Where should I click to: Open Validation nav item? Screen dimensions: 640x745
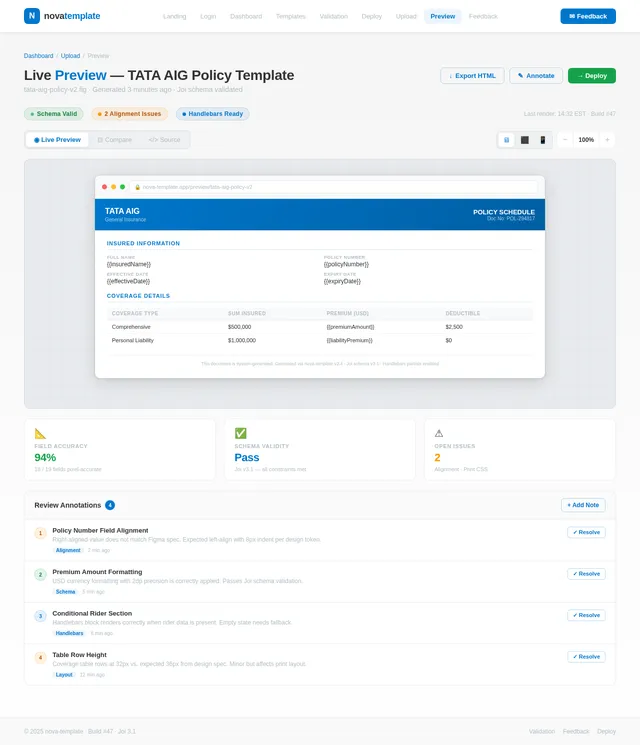click(x=334, y=16)
